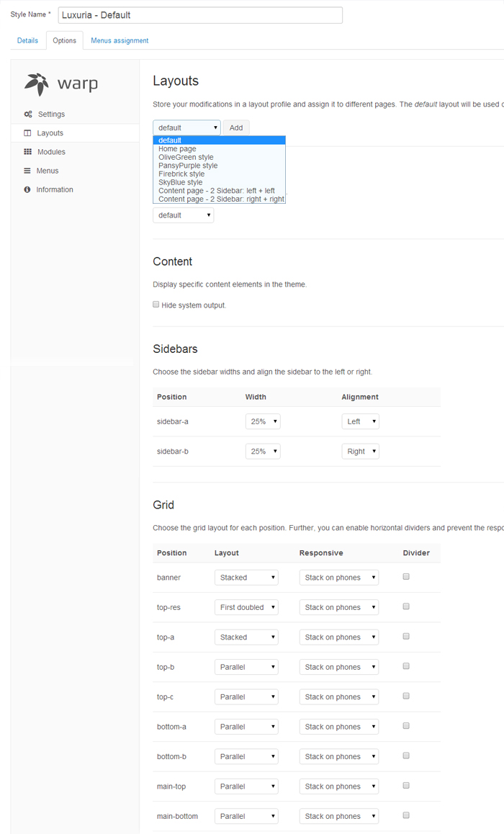Click the Information circle icon in sidebar
Screen dimensions: 504x834
(x=27, y=189)
